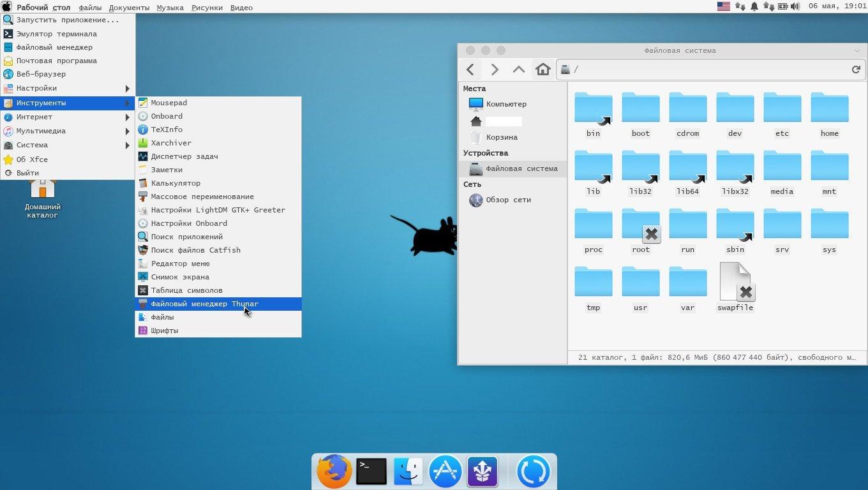
Task: Click the volume icon in the top panel
Action: click(795, 7)
